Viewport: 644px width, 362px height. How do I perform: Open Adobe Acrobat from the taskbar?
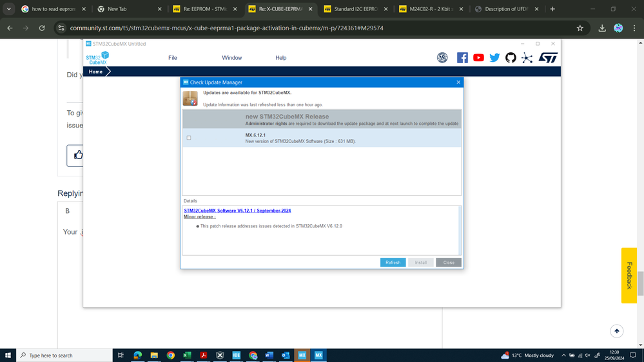pyautogui.click(x=203, y=356)
